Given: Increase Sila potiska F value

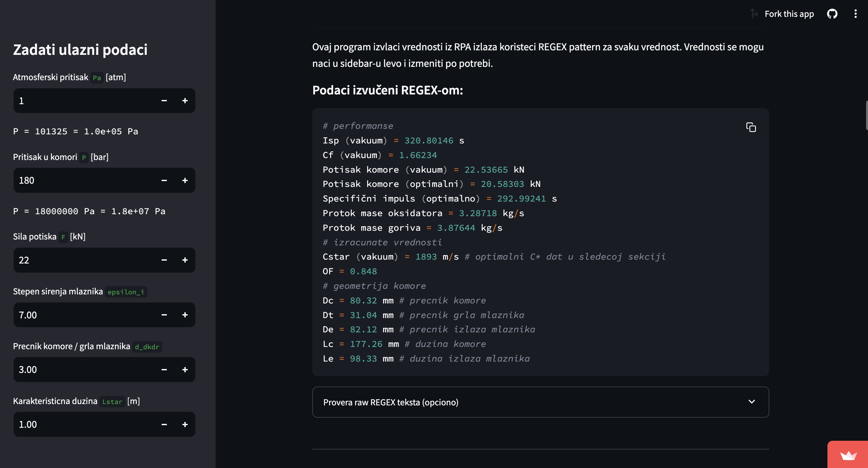Looking at the screenshot, I should (185, 260).
